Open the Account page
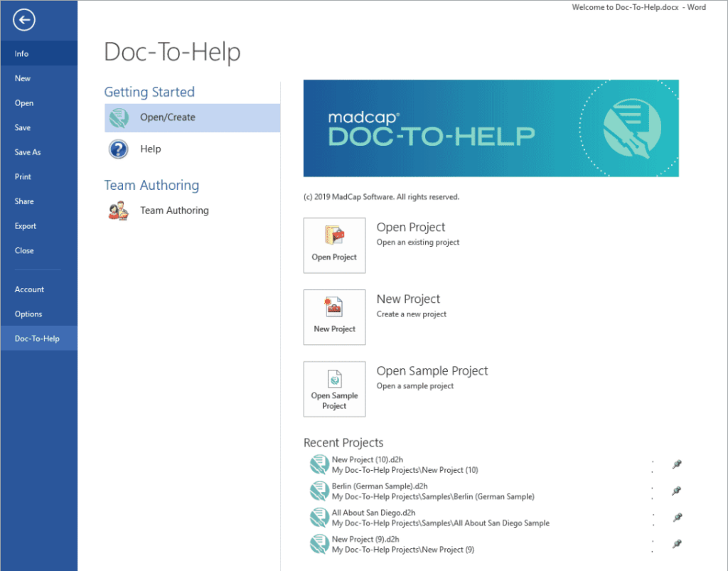 pyautogui.click(x=39, y=289)
